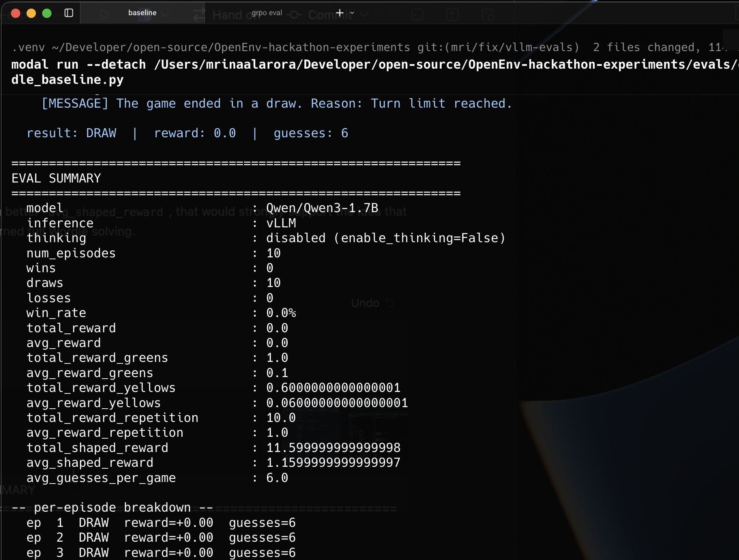Image resolution: width=739 pixels, height=560 pixels.
Task: Click the Turn limit reached message
Action: (x=441, y=103)
